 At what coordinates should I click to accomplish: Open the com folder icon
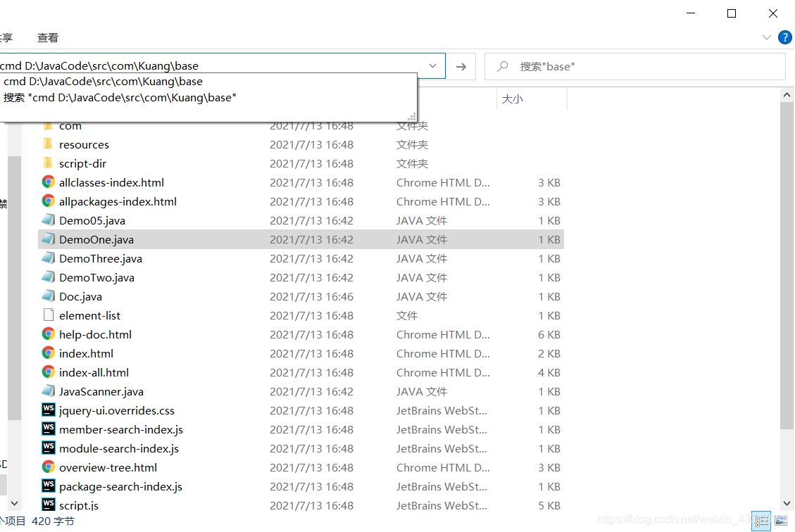47,125
